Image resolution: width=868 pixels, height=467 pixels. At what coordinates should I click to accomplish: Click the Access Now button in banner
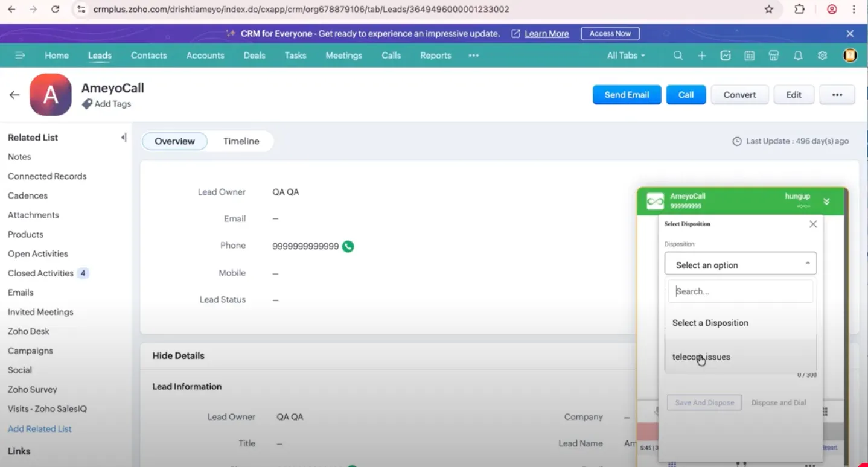(x=610, y=34)
